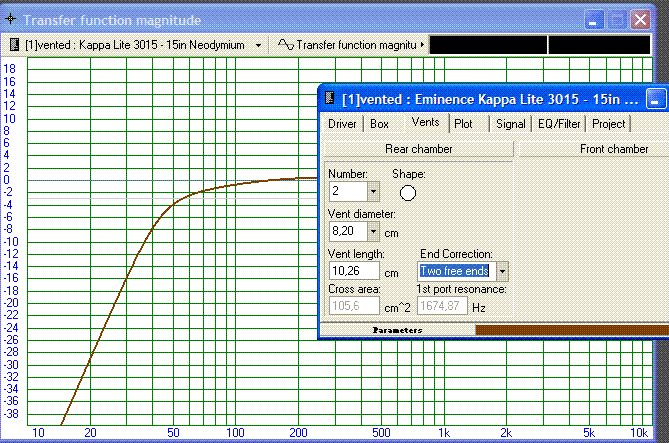Viewport: 669px width, 443px height.
Task: Click the 1k frequency axis label
Action: (444, 433)
